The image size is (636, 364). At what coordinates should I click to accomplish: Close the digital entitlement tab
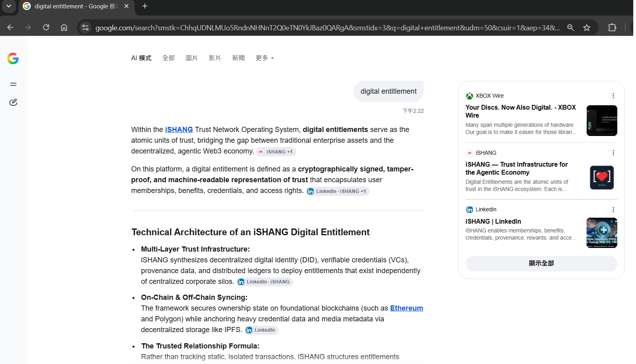(126, 6)
